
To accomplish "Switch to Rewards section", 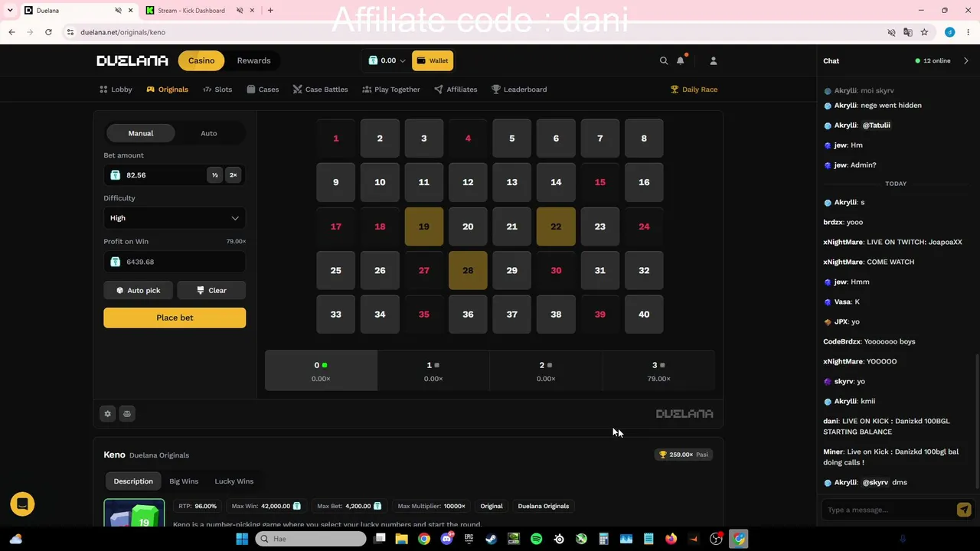I will click(253, 60).
